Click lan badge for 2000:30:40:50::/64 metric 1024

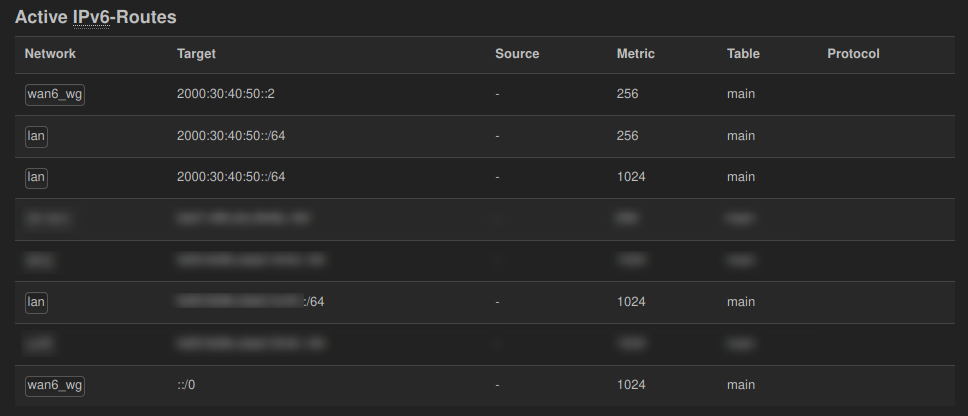click(37, 177)
